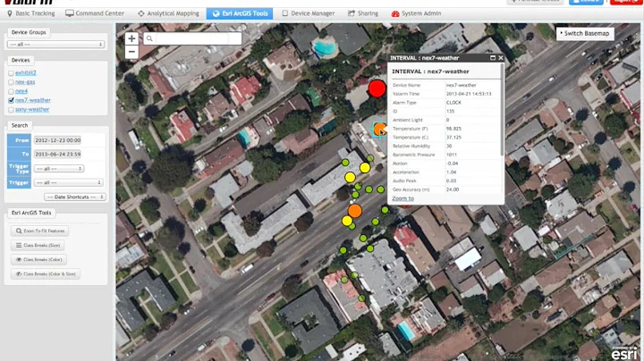Click the popup vertical scrollbar
This screenshot has width=644, height=361.
502,110
